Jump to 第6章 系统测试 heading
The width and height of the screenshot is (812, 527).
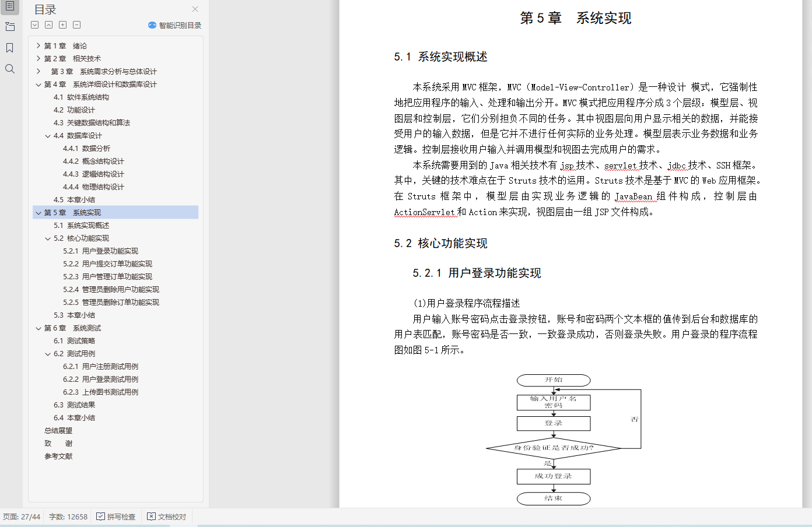pyautogui.click(x=72, y=328)
